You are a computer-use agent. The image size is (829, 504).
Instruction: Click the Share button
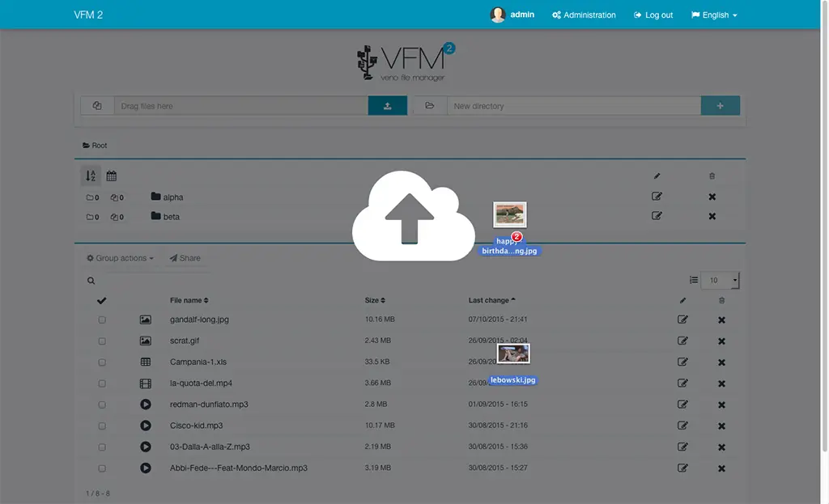click(185, 258)
